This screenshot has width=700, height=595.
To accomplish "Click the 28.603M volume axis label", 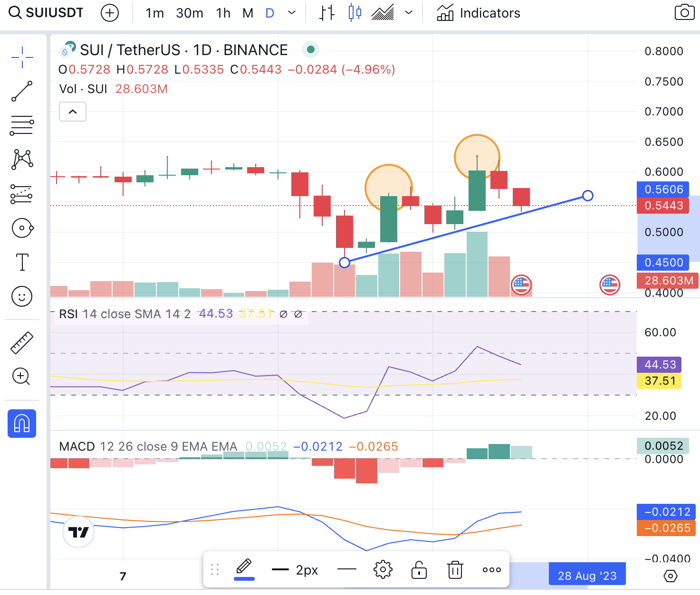I will (668, 281).
